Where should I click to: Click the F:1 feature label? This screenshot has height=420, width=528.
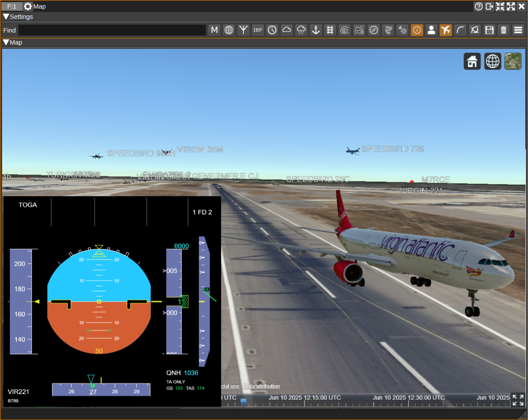point(12,6)
